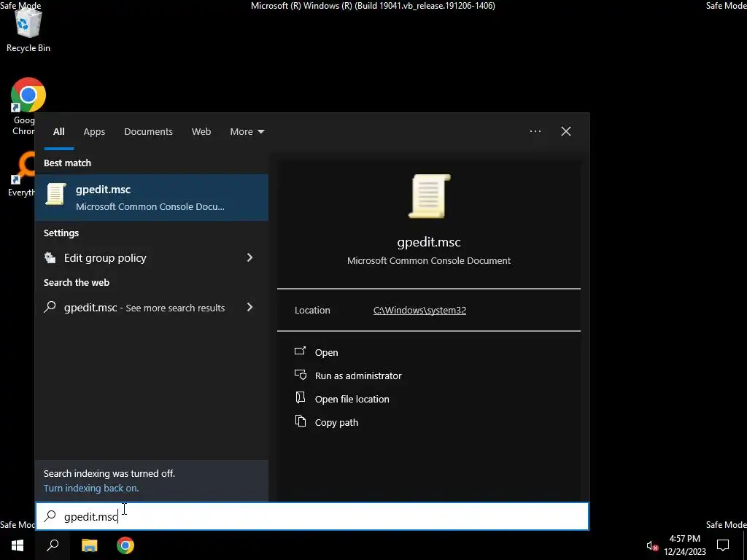Click the magnifier inside the search box
747x560 pixels.
point(50,516)
